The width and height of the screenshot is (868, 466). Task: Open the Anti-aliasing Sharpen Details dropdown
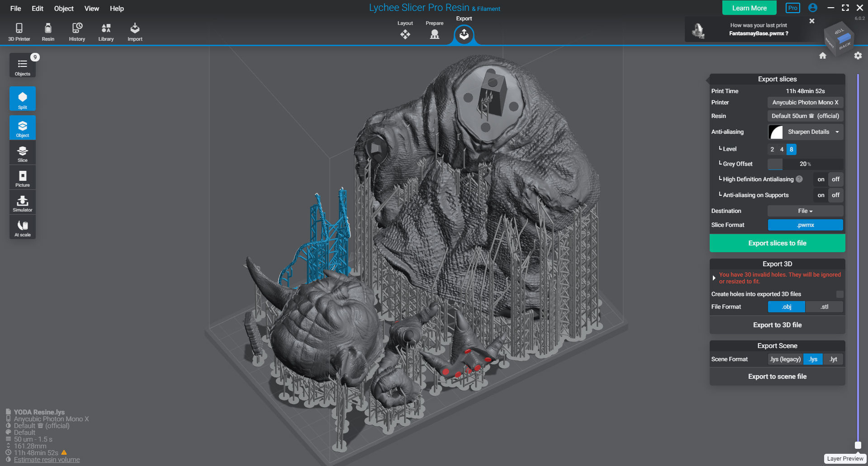[805, 132]
